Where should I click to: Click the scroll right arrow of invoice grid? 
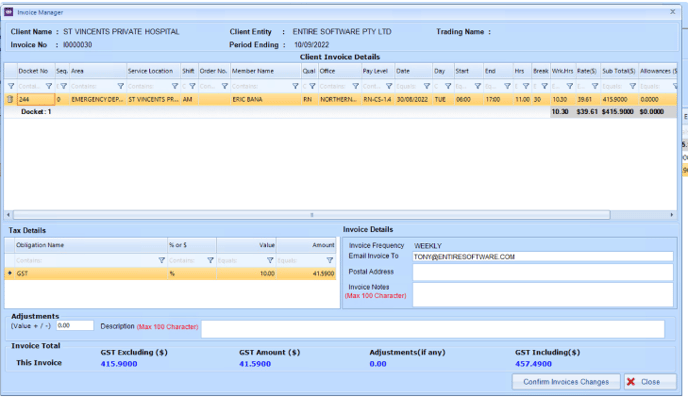click(x=672, y=215)
